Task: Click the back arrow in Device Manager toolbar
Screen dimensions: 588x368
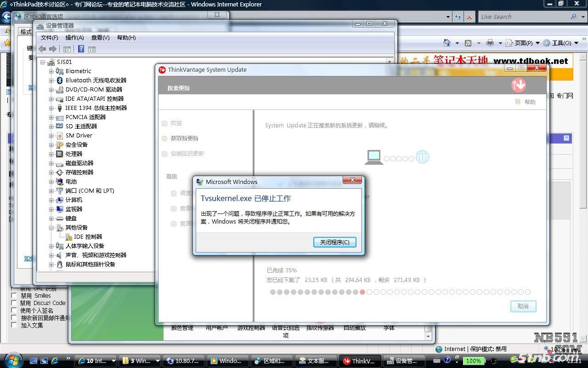Action: tap(42, 49)
